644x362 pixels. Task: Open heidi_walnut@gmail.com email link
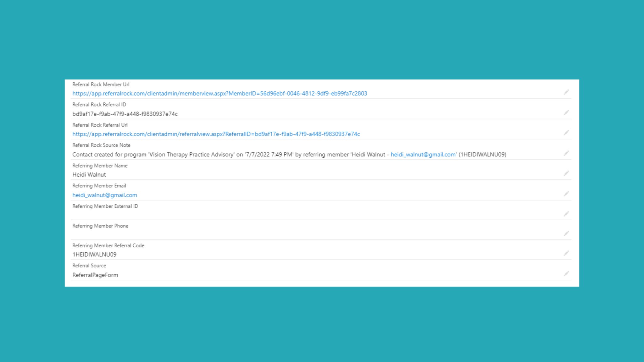click(x=105, y=195)
